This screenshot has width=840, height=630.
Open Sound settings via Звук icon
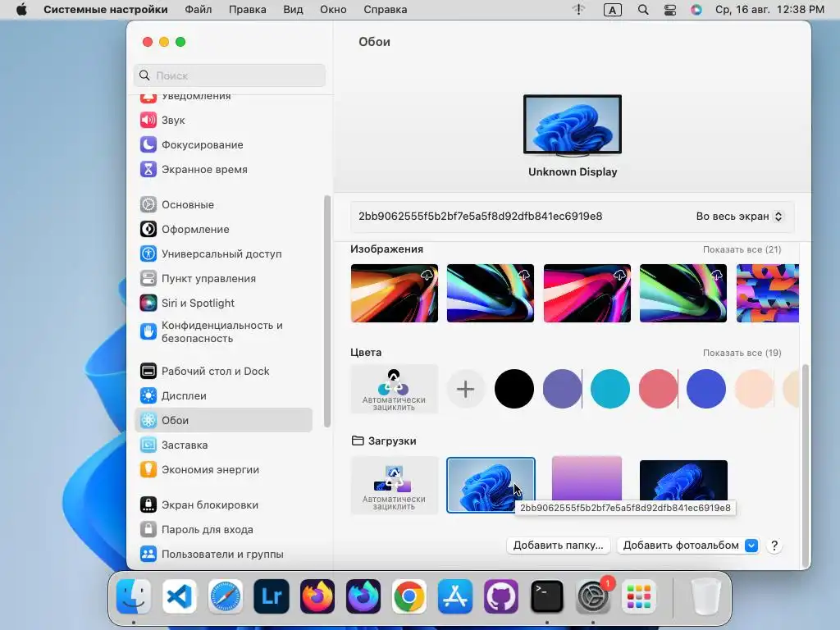148,120
